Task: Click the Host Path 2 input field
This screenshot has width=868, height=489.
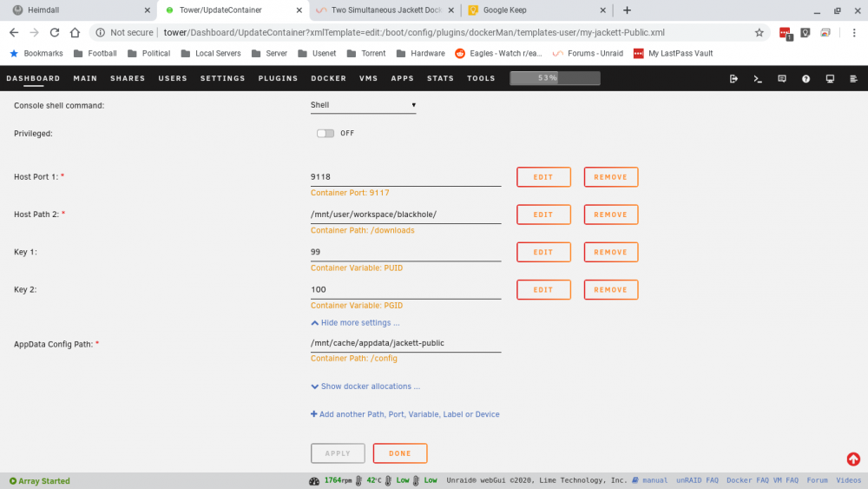Action: [x=405, y=215]
